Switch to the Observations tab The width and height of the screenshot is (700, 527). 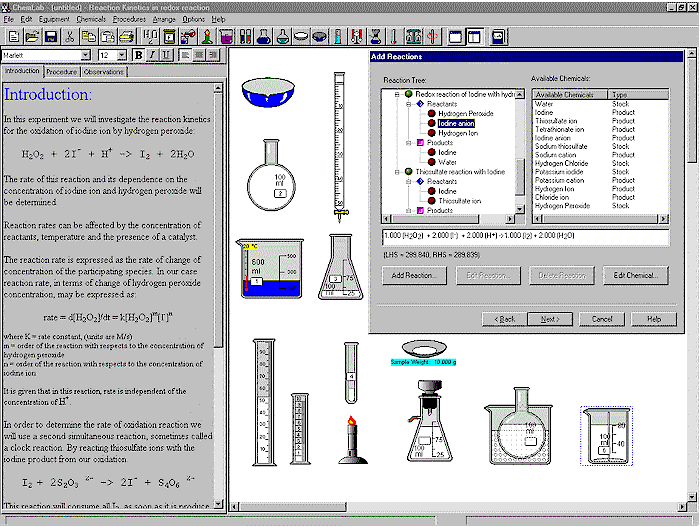pos(104,71)
